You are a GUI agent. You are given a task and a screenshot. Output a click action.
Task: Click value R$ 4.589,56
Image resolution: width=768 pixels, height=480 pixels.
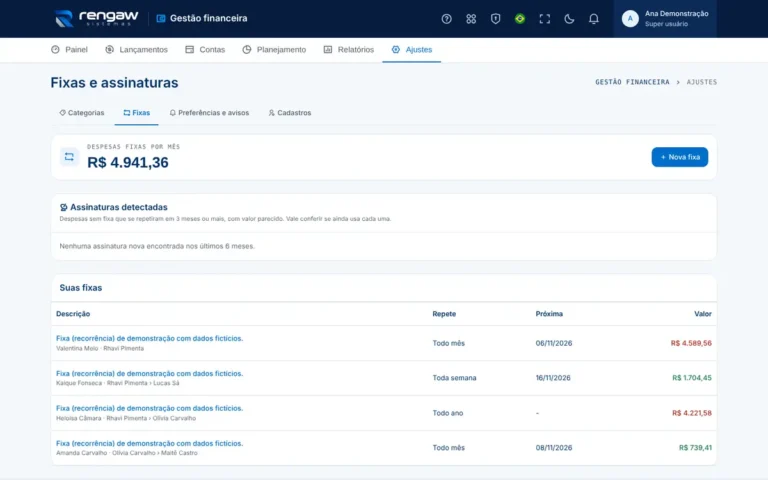(691, 343)
